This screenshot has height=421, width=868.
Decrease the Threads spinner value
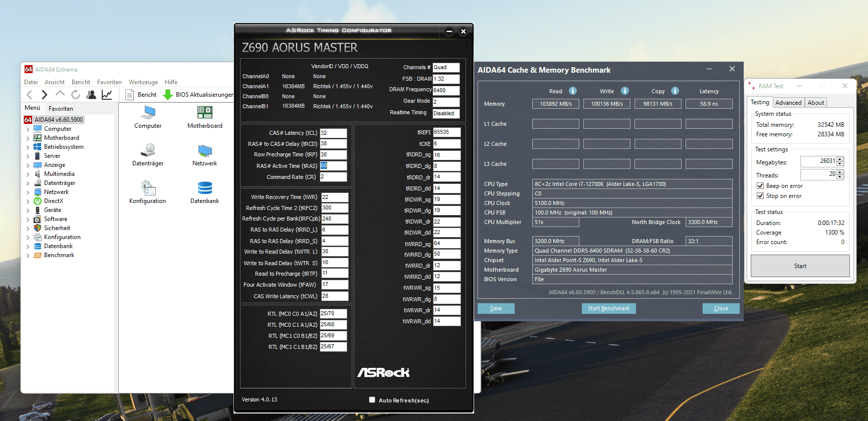coord(840,177)
